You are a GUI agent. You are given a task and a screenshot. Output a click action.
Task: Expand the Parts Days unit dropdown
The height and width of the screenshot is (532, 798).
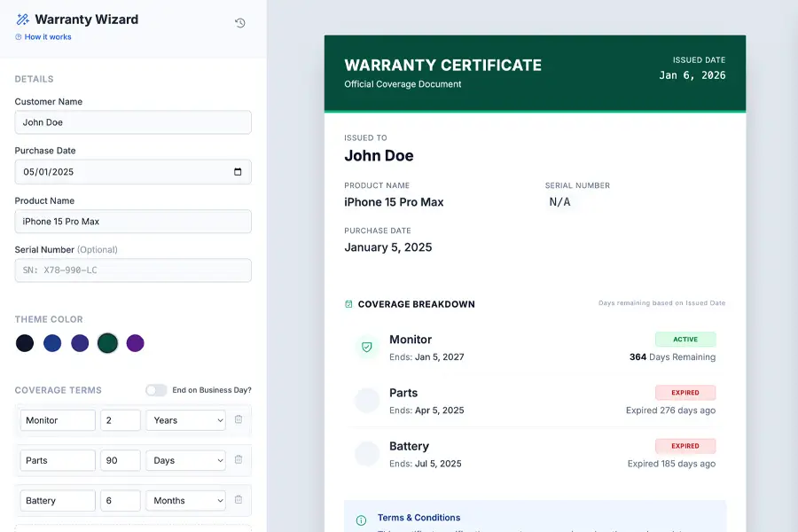click(185, 460)
